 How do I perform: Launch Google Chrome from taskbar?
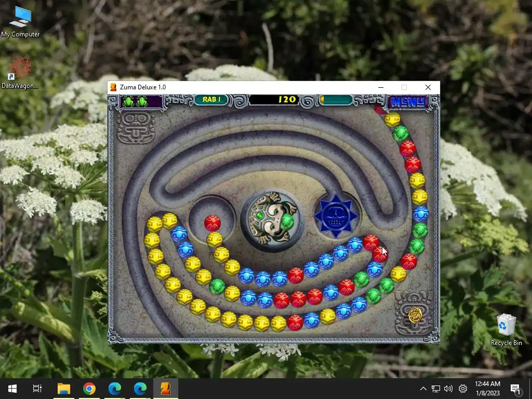[89, 389]
